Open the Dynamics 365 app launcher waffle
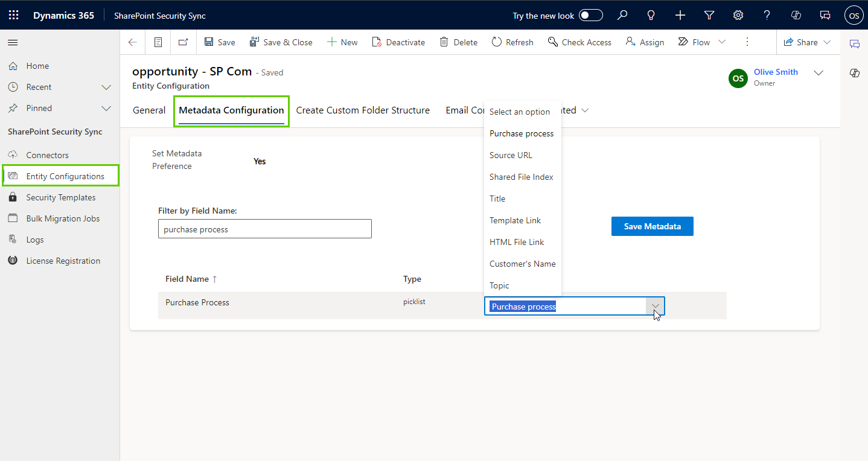The image size is (868, 461). tap(13, 15)
